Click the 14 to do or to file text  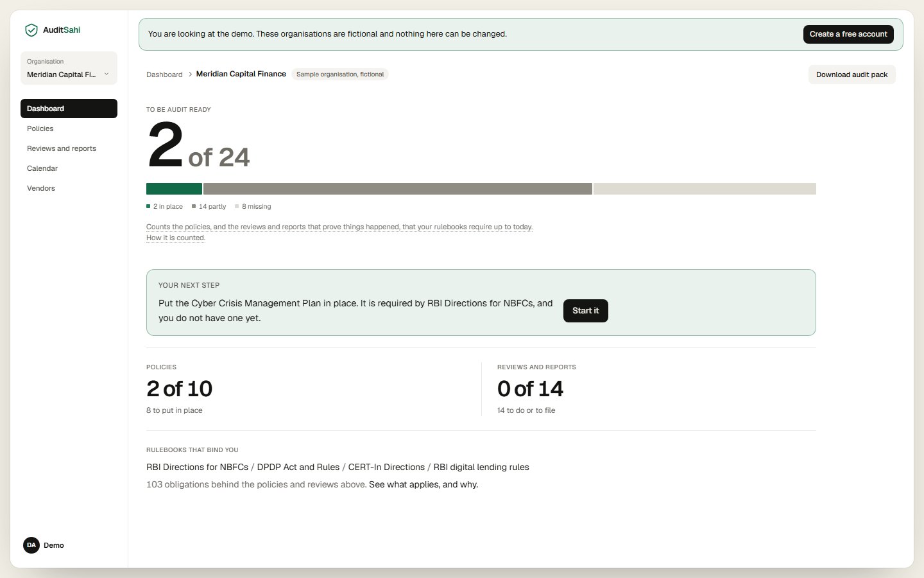coord(526,410)
